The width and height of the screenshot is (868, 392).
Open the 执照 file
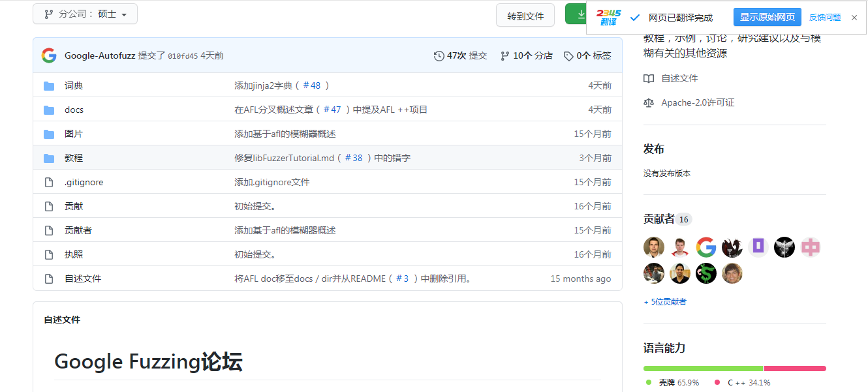click(74, 254)
